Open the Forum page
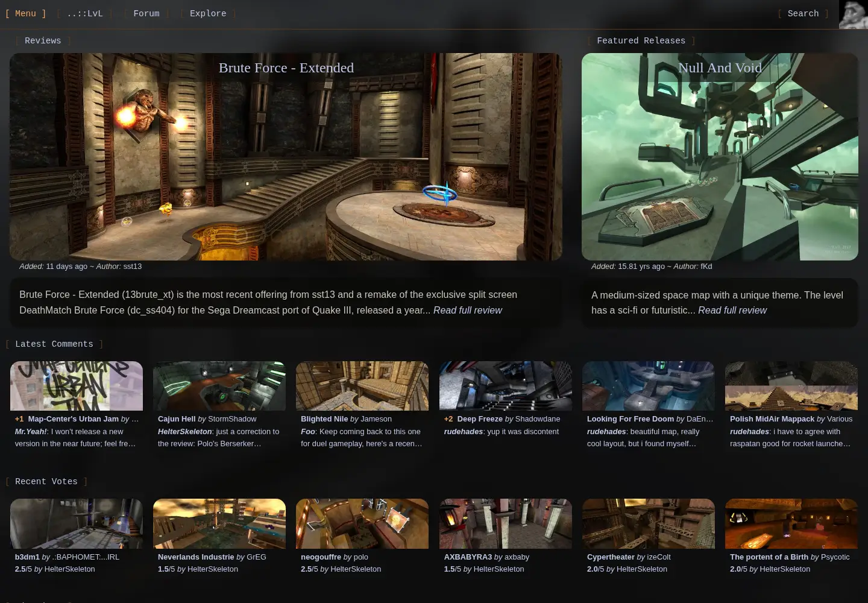868x603 pixels. [146, 13]
